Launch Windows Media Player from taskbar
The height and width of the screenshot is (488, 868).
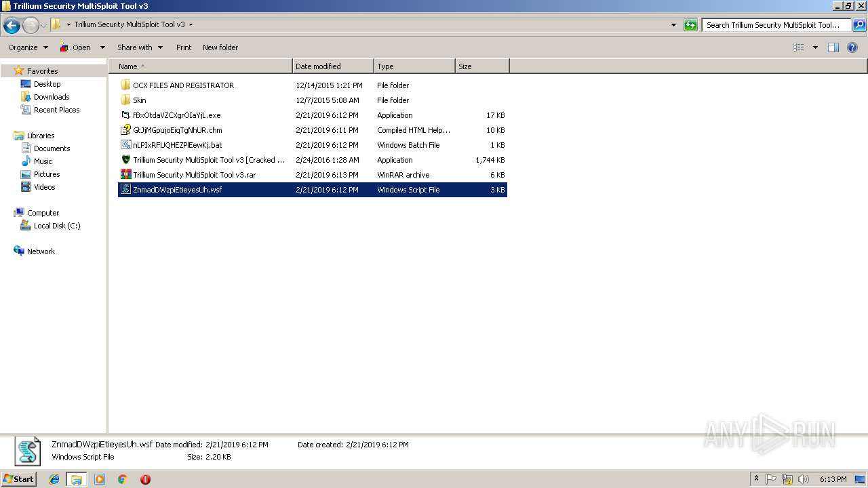point(100,479)
